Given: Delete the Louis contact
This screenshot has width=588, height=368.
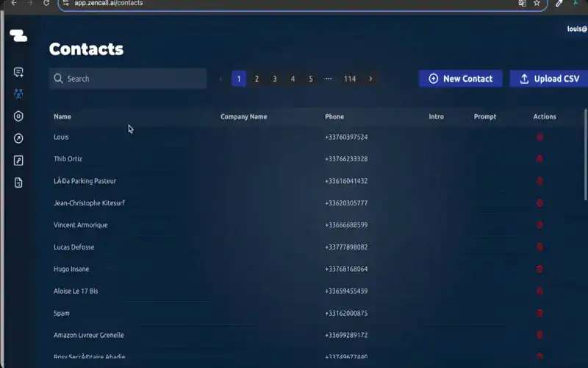Looking at the screenshot, I should pos(539,137).
